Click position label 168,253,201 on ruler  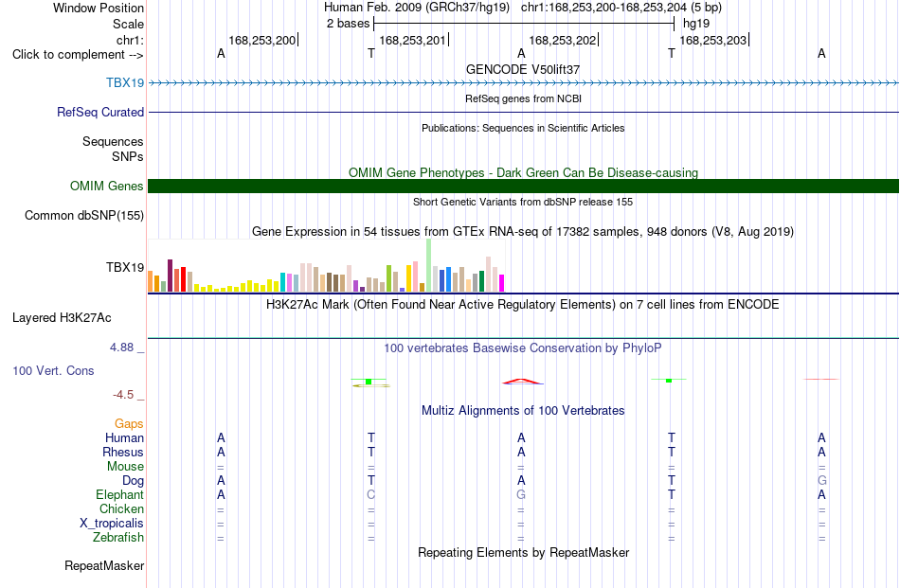point(412,40)
